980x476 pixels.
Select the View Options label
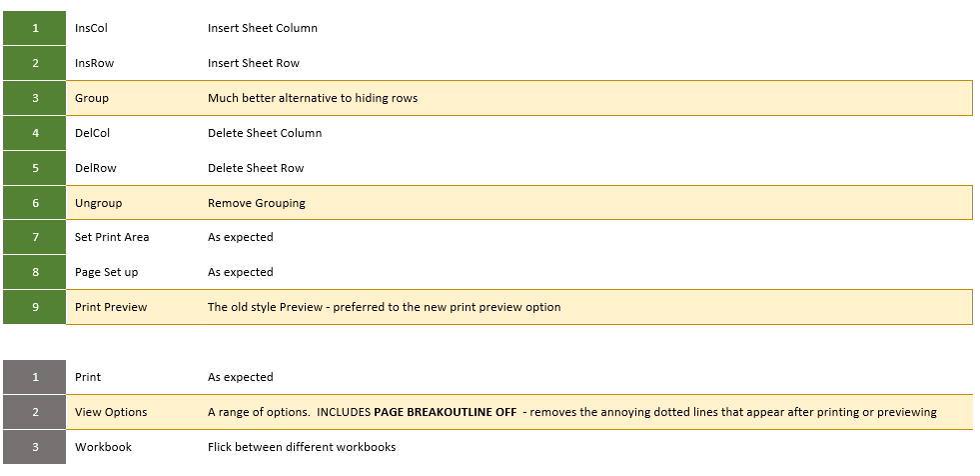click(x=111, y=412)
